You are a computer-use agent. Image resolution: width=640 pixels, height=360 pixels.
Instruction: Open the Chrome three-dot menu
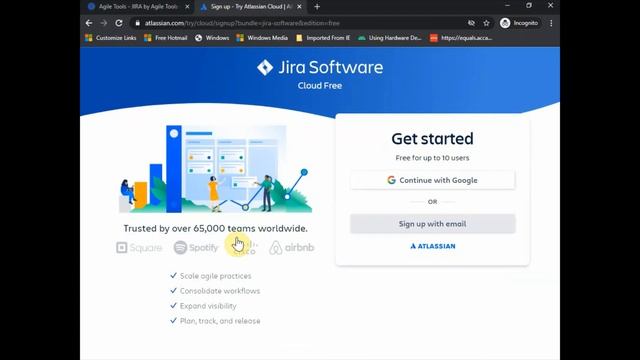(551, 23)
